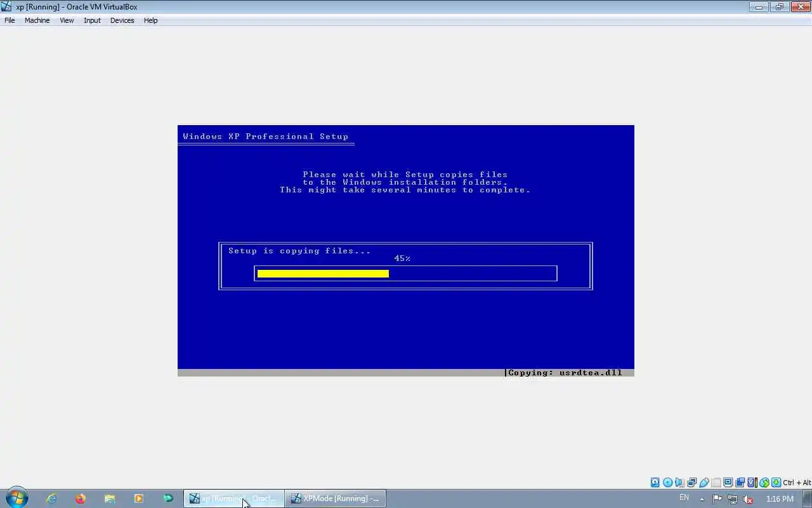Click the network adapters indicator icon

pyautogui.click(x=691, y=483)
